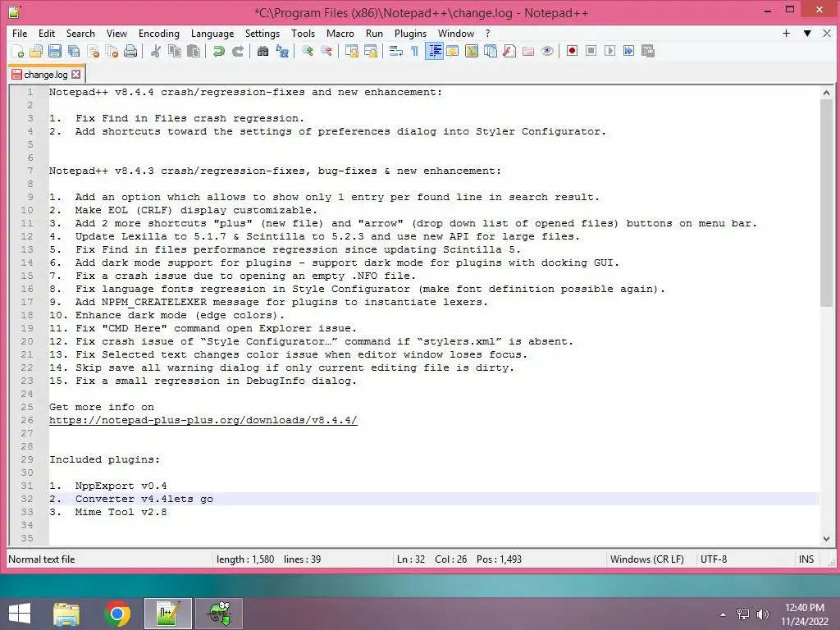Save the file using the floppy disk icon
Viewport: 840px width, 630px height.
55,51
